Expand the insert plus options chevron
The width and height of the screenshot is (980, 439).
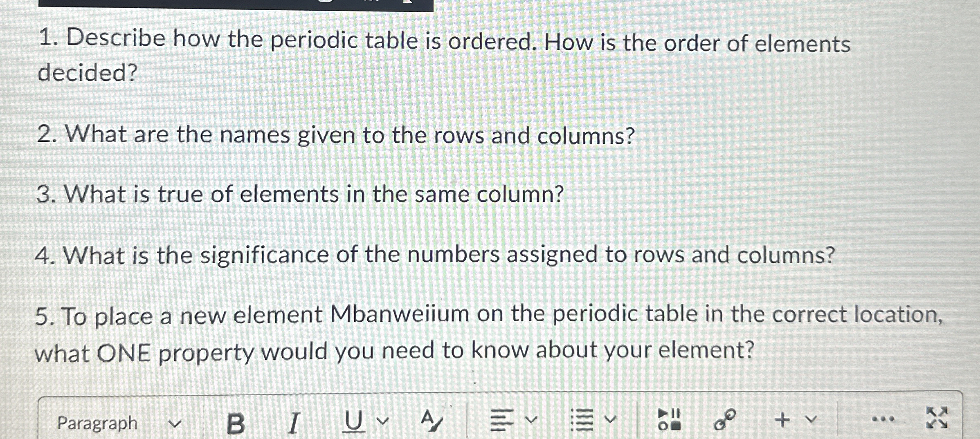[811, 419]
